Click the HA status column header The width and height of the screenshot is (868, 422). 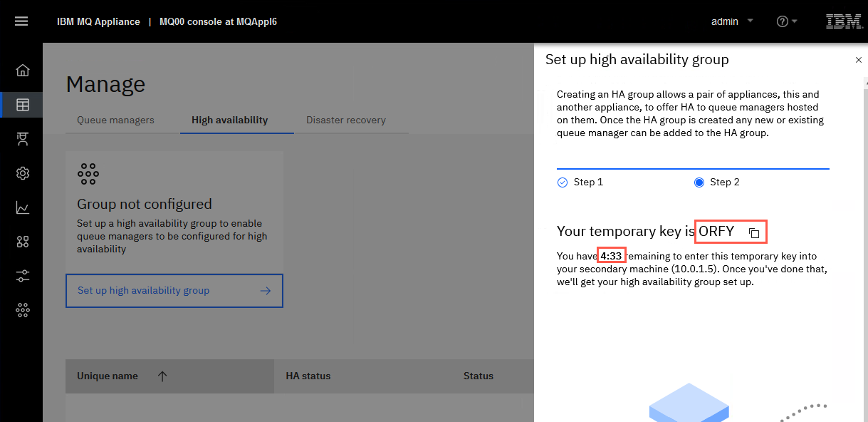[308, 376]
